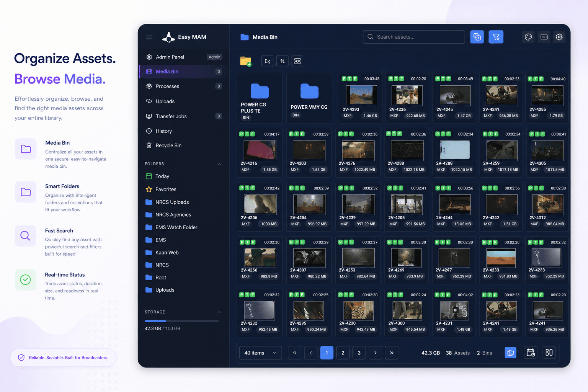Jump to the last page arrow
Viewport: 588px width, 392px height.
(x=392, y=353)
